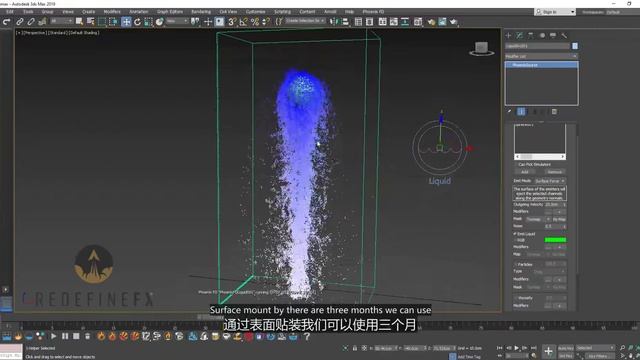
Task: Click the Phoenix FD start simulation play button
Action: click(53, 336)
